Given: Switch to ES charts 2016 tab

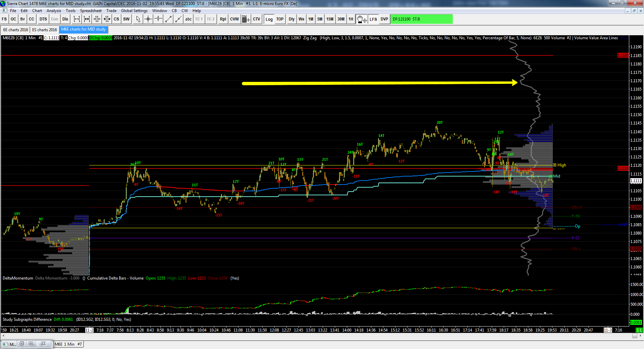Looking at the screenshot, I should (45, 30).
